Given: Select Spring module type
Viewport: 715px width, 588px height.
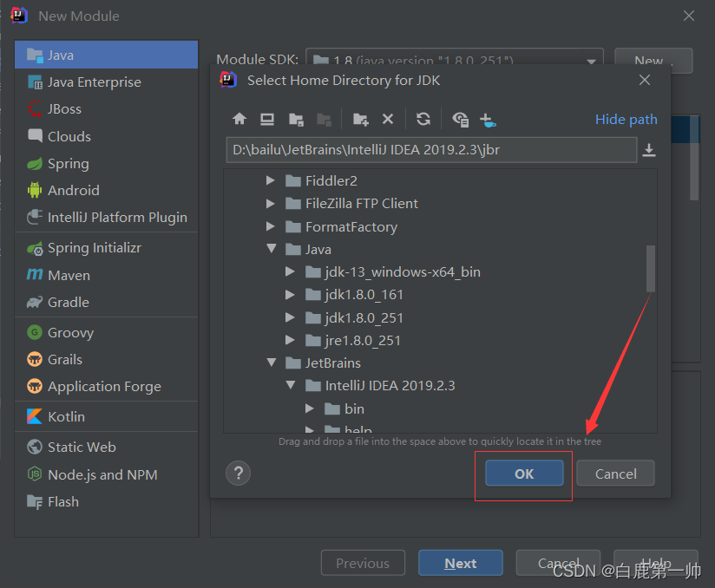Looking at the screenshot, I should click(106, 163).
